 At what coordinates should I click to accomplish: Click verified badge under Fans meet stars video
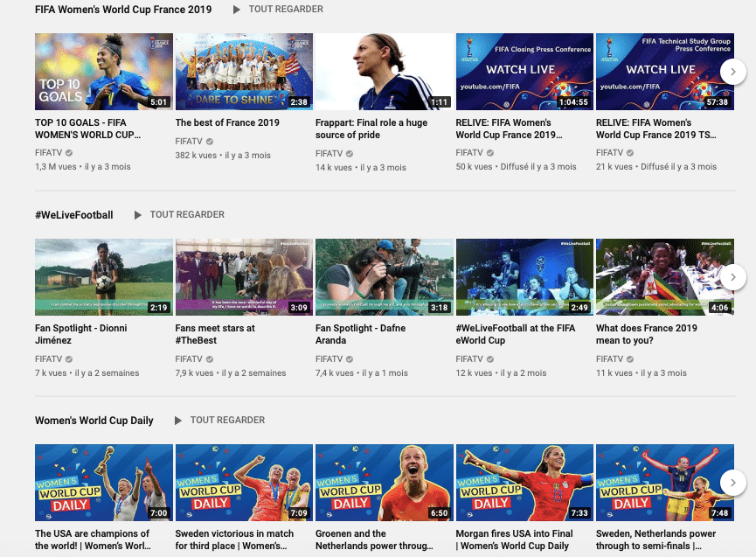(209, 359)
